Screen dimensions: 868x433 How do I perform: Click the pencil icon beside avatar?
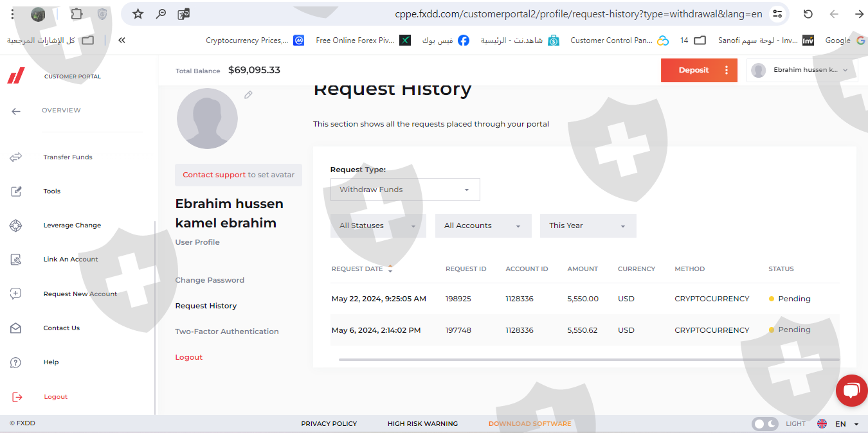point(248,95)
